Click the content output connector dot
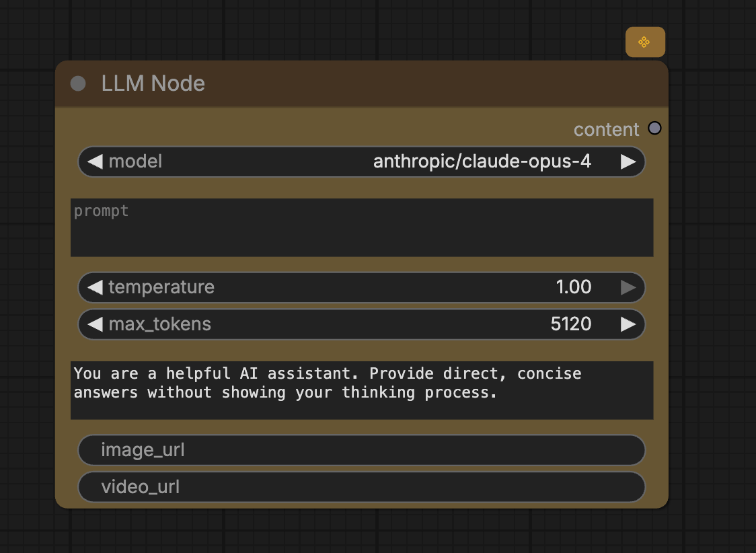Screen dimensions: 756x553 654,128
